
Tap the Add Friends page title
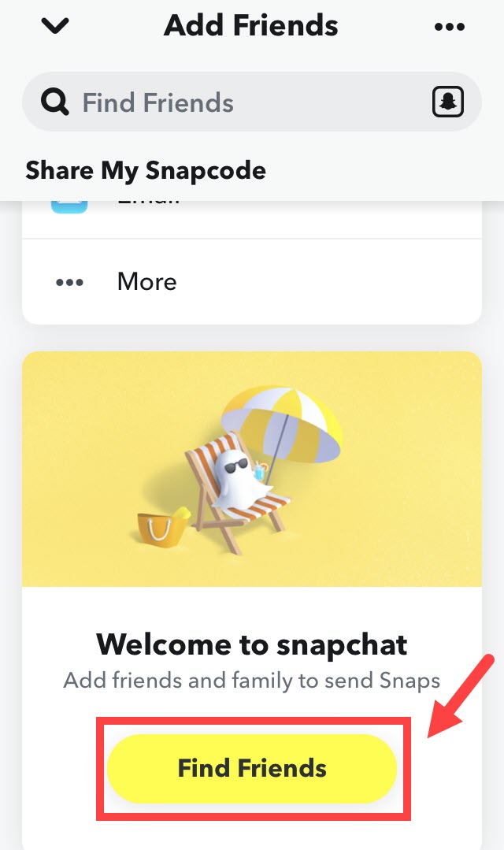(251, 25)
